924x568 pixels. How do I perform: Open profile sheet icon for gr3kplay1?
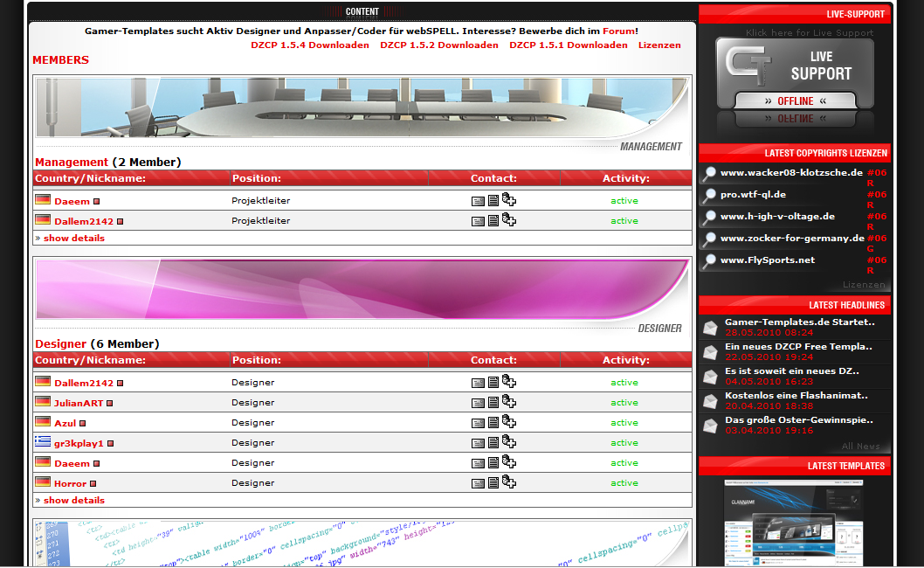(x=493, y=442)
